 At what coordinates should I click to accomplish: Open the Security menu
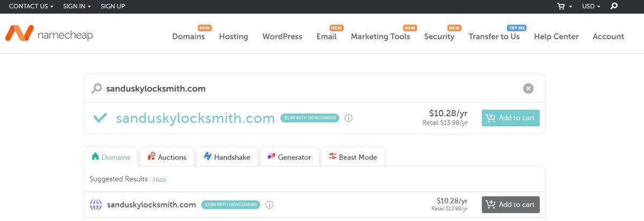(x=439, y=37)
